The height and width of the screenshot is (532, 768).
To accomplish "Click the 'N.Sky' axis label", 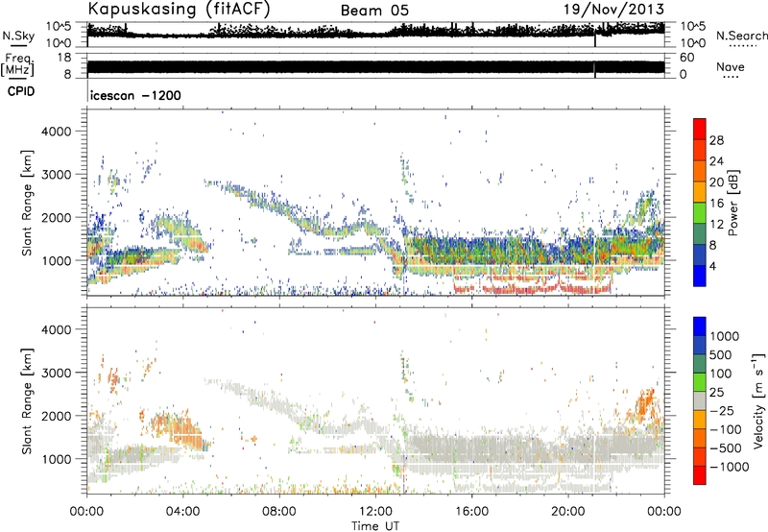I will click(18, 36).
